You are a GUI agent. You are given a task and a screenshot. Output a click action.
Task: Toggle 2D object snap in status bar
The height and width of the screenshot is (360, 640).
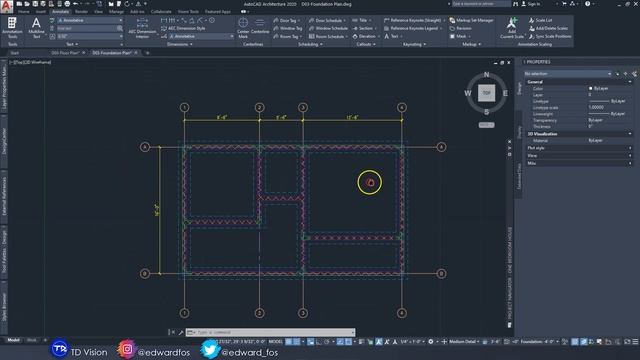point(348,342)
